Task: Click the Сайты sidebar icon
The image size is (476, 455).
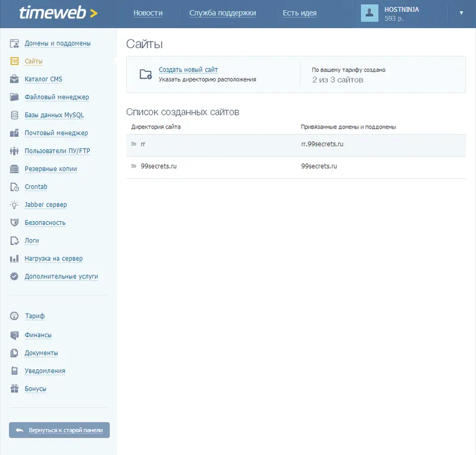Action: pyautogui.click(x=14, y=61)
